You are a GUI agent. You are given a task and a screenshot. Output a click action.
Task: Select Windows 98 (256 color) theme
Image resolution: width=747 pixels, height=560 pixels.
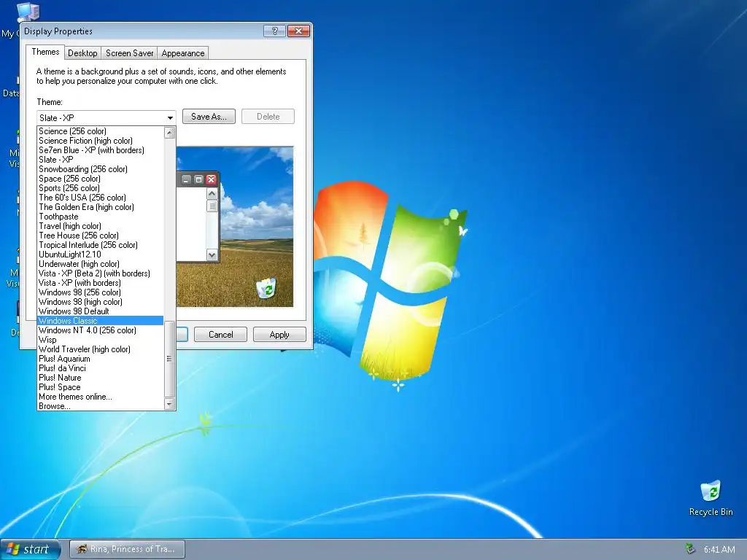tap(101, 292)
